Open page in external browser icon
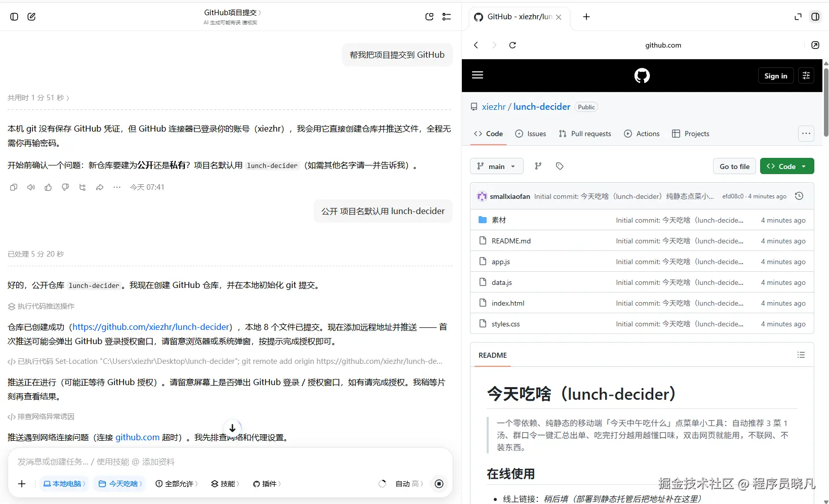829x504 pixels. click(x=815, y=45)
